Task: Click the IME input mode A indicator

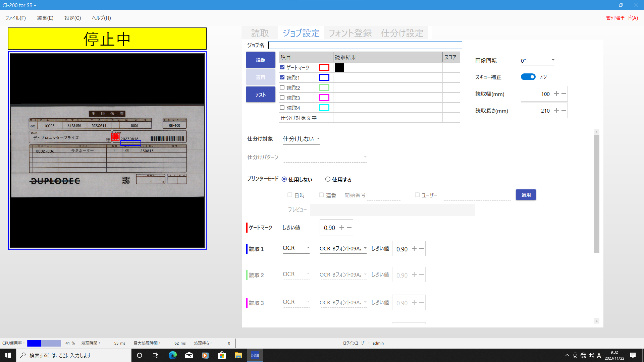Action: tap(599, 355)
